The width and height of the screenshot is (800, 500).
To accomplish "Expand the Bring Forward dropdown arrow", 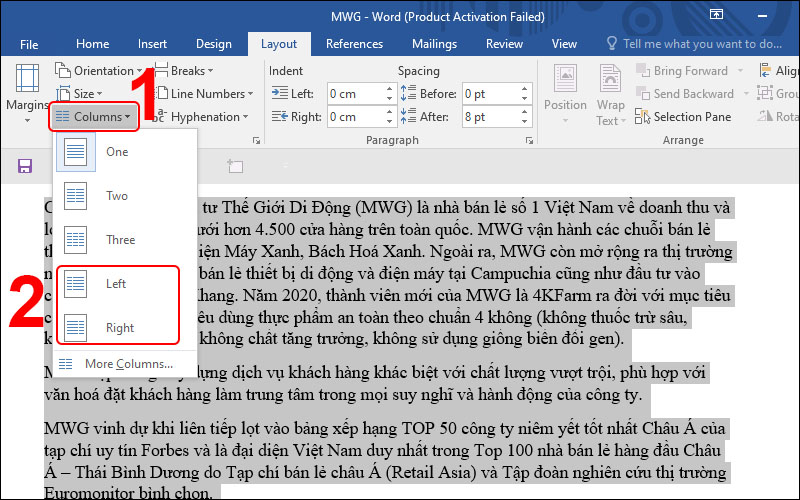I will (740, 71).
